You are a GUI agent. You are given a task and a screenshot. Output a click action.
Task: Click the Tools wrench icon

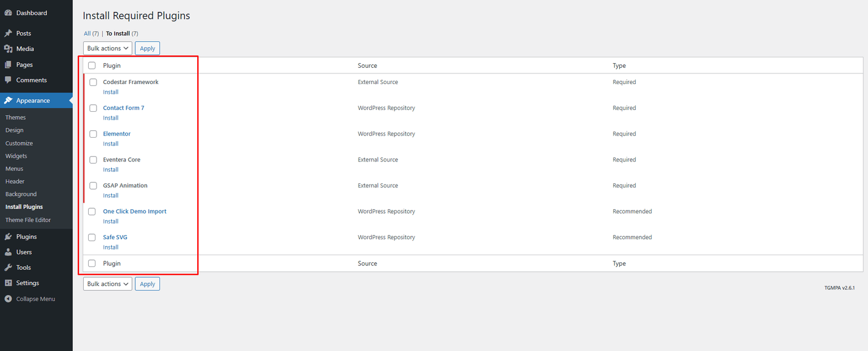(x=8, y=267)
